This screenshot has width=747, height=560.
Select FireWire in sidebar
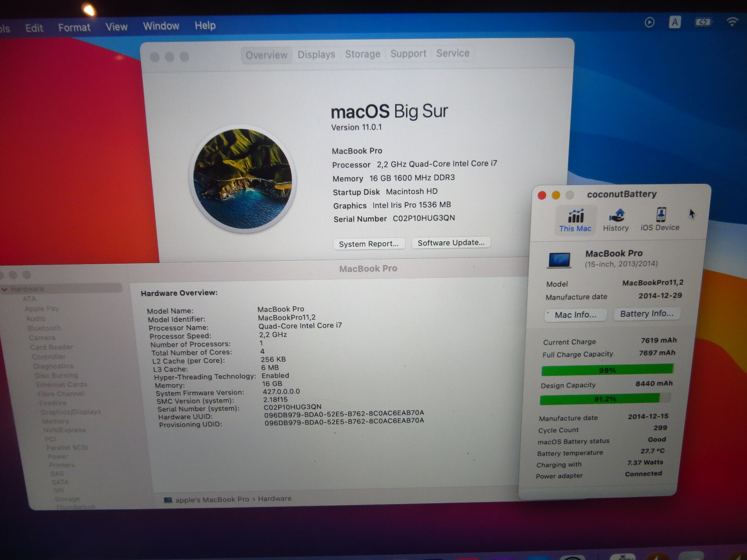pos(52,403)
